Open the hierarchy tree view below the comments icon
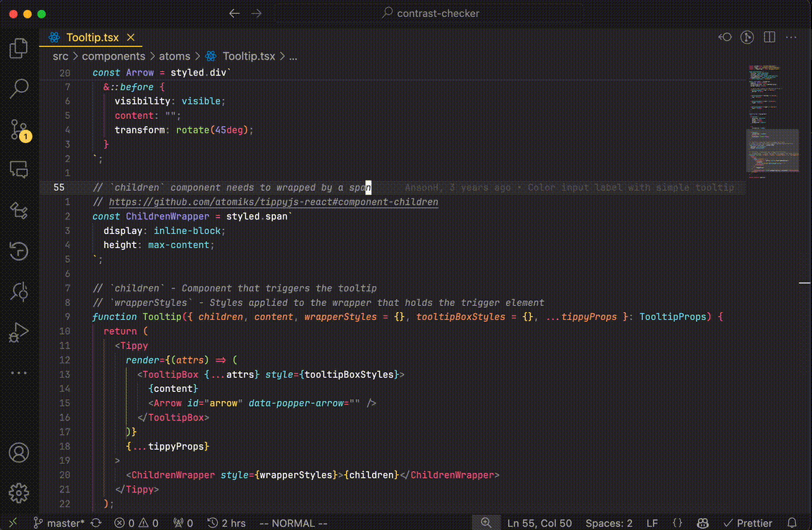 click(x=18, y=211)
